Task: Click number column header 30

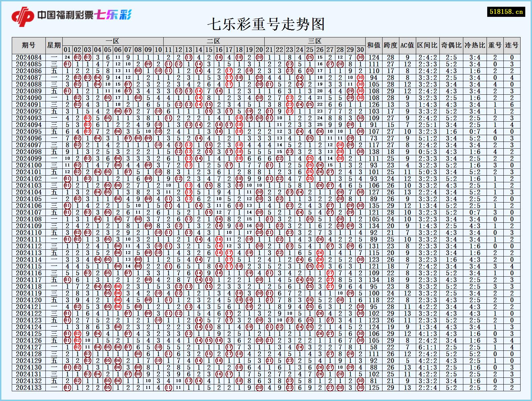Action: click(x=360, y=50)
